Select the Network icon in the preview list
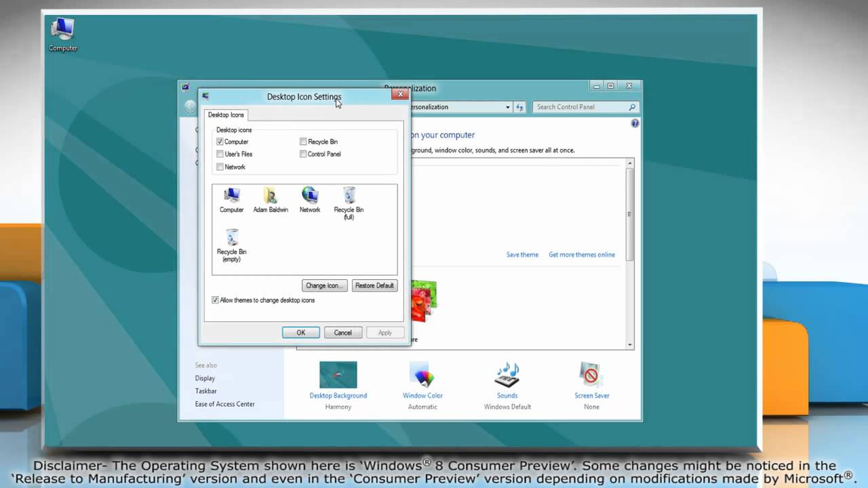This screenshot has width=868, height=488. point(310,200)
